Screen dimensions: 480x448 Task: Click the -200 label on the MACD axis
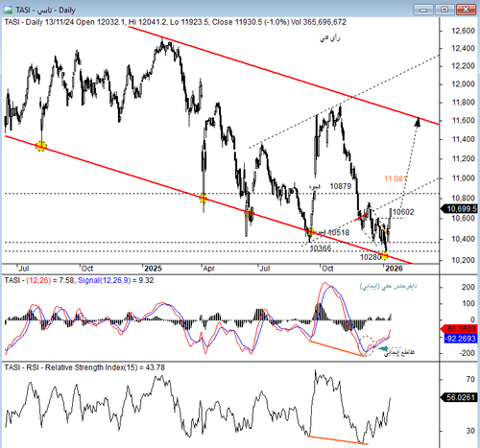[x=467, y=353]
